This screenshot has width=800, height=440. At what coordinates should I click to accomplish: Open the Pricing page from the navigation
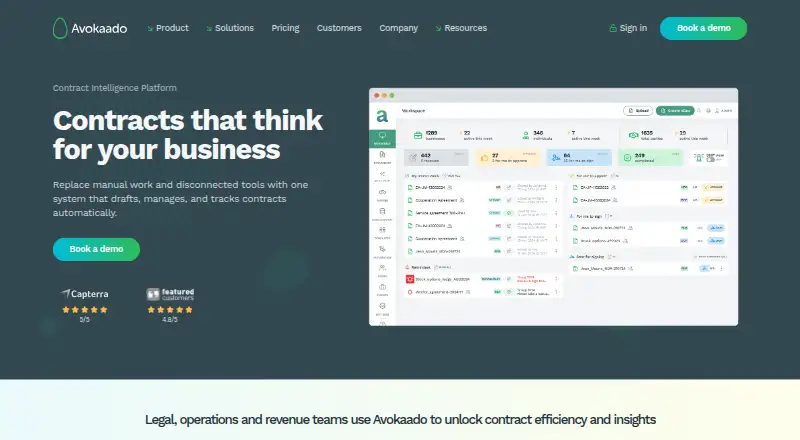click(285, 28)
